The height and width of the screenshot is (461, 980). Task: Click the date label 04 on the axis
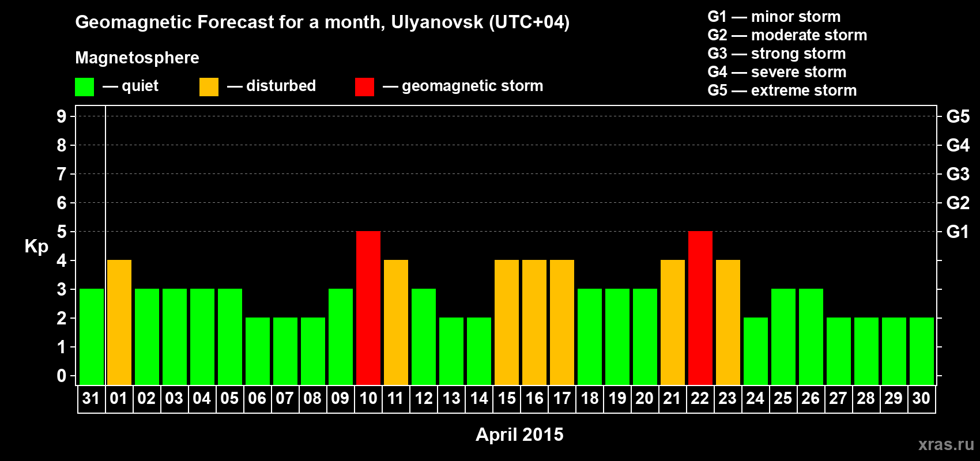[202, 398]
